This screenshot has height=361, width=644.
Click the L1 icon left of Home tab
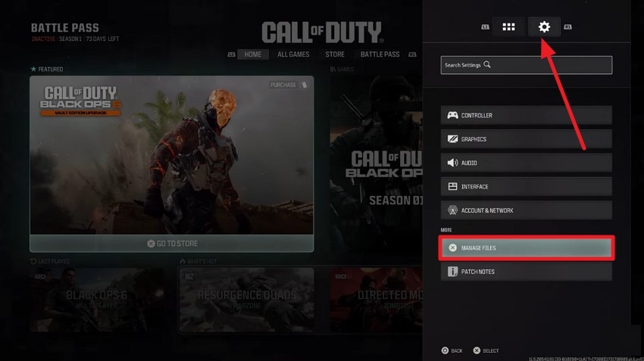point(231,54)
